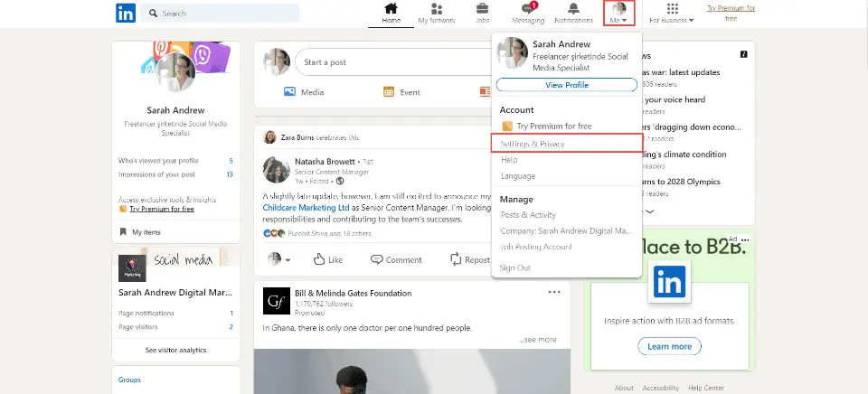Image resolution: width=868 pixels, height=394 pixels.
Task: Open Messaging with unread badge
Action: coord(528,14)
